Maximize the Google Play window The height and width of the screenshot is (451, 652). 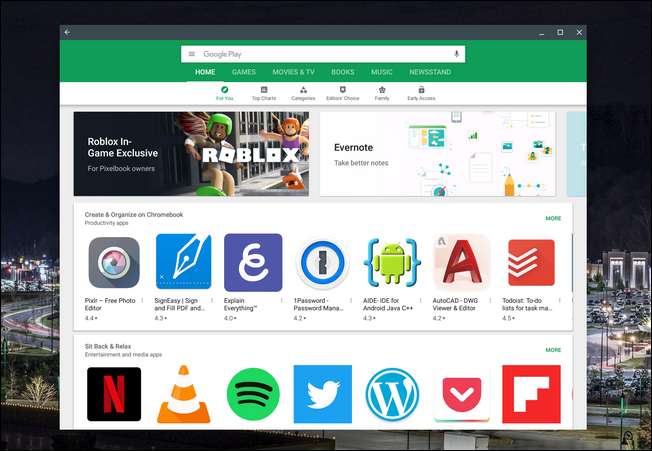560,32
